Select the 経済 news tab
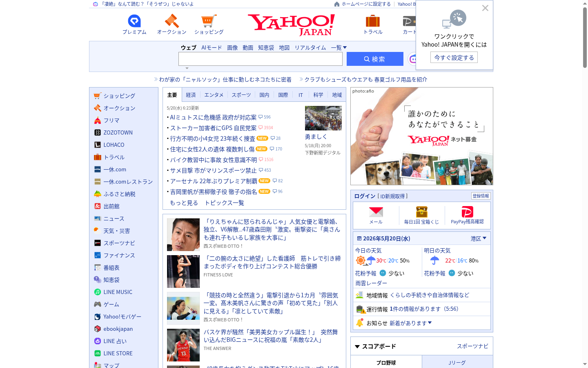588x368 pixels. (x=191, y=95)
